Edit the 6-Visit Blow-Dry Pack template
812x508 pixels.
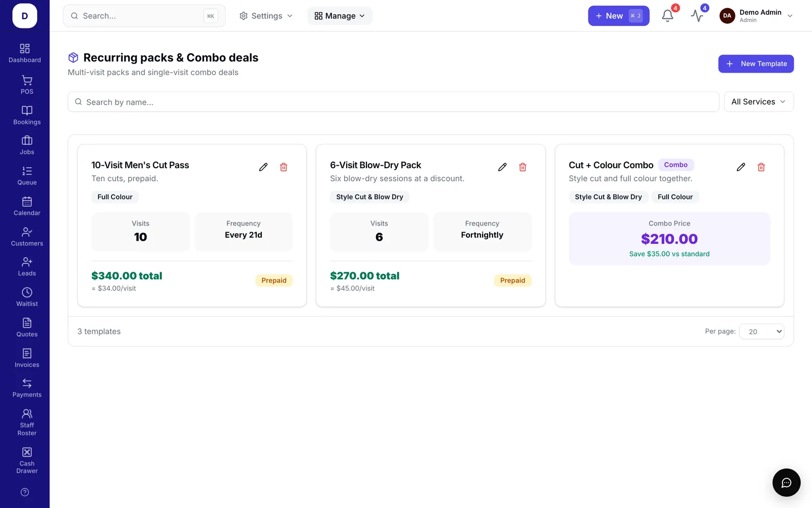tap(502, 167)
